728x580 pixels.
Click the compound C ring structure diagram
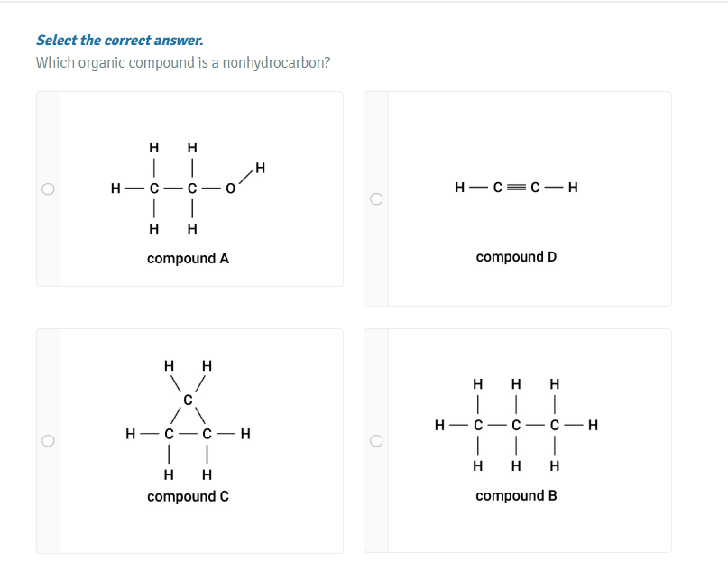click(x=188, y=420)
